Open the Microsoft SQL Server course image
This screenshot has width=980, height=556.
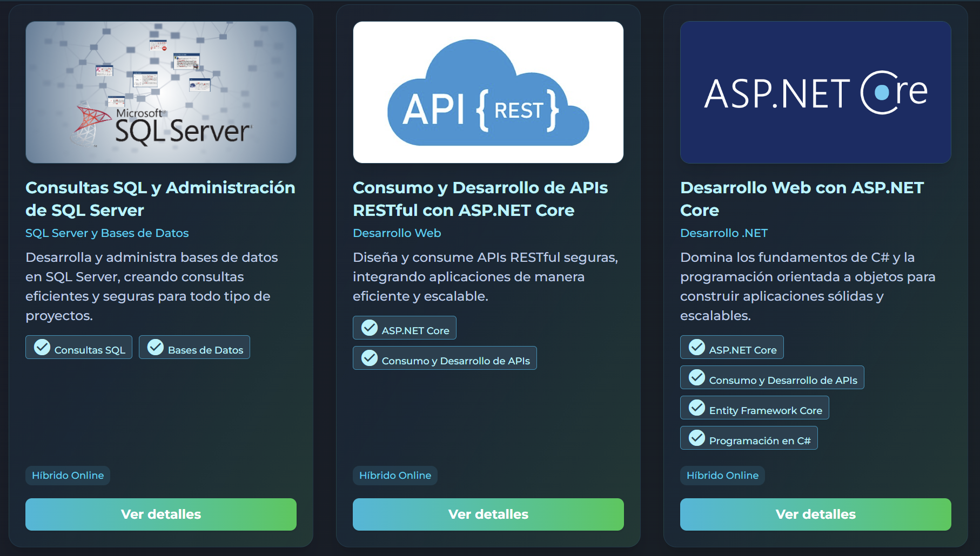161,92
